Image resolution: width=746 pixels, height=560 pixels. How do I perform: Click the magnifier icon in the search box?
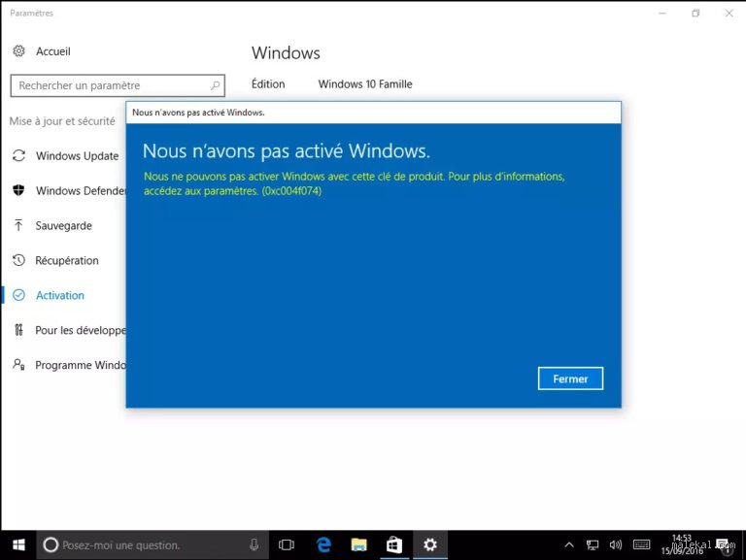[x=215, y=85]
